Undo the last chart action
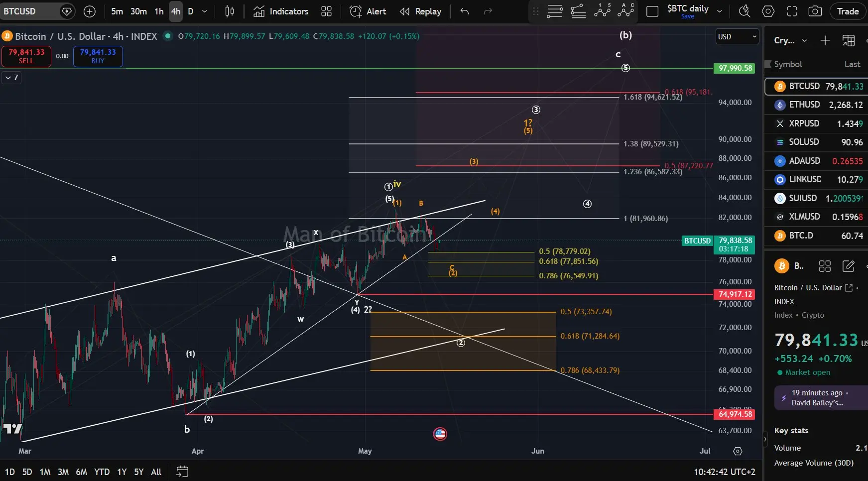This screenshot has height=481, width=868. coord(465,11)
